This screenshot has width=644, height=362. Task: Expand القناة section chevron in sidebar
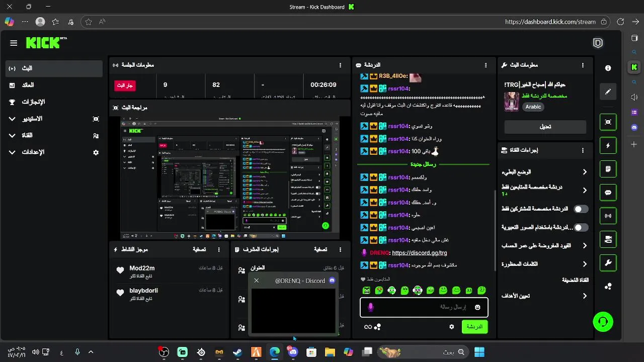12,136
